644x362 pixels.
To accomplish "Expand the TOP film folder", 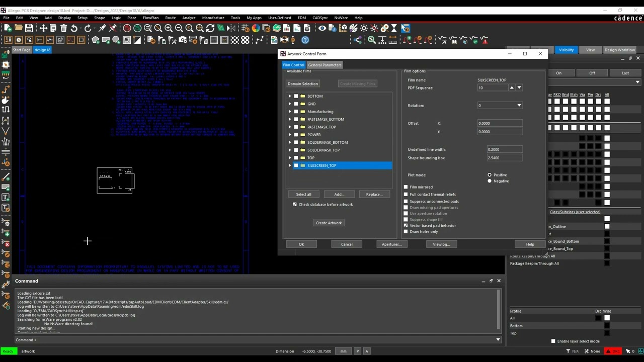I will point(290,158).
